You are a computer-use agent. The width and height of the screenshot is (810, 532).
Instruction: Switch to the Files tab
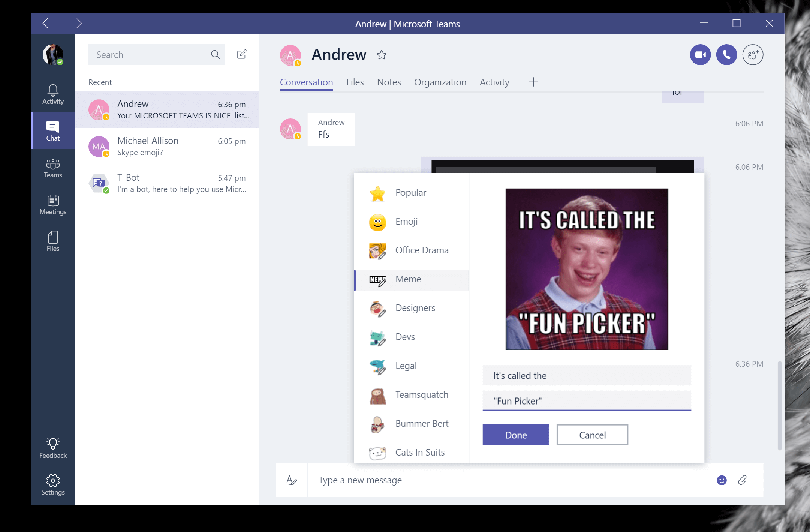[x=354, y=81]
